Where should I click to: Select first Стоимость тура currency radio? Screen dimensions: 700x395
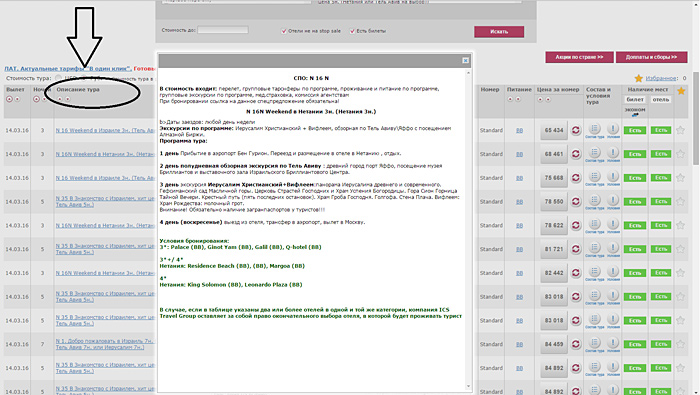58,78
